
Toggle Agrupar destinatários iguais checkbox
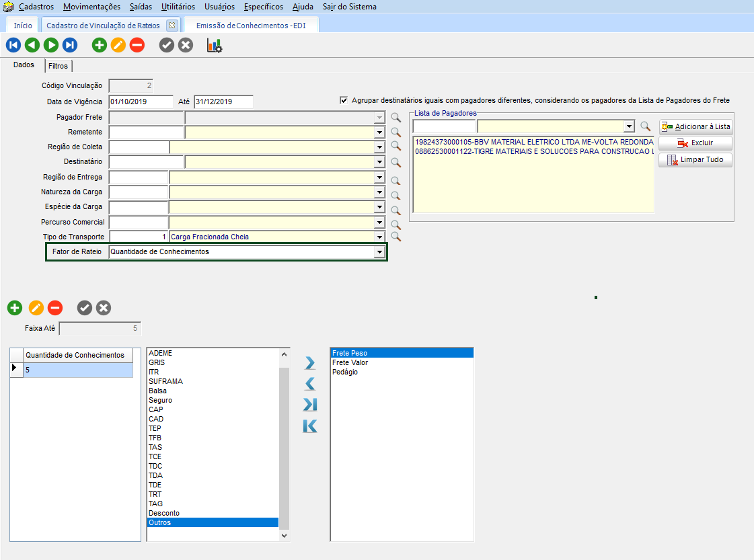[x=344, y=100]
